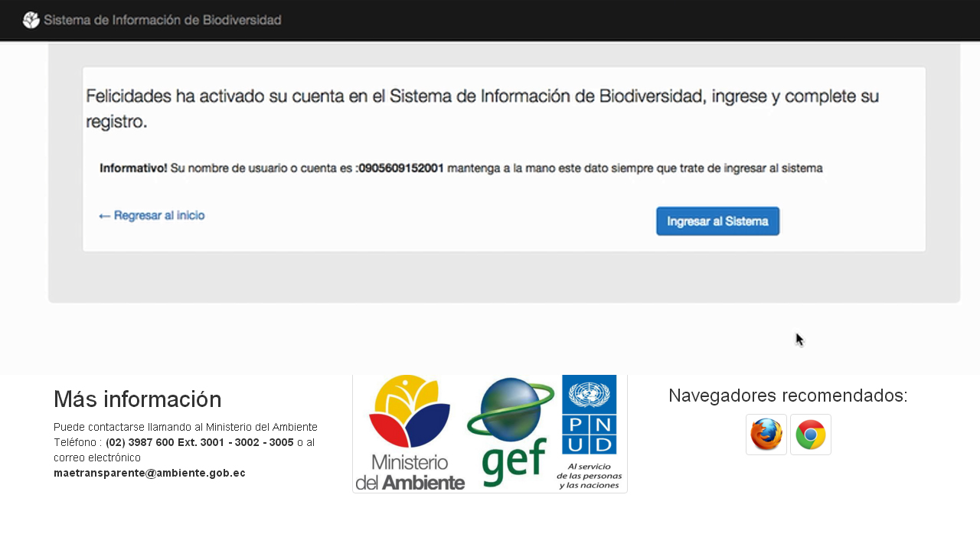Image resolution: width=980 pixels, height=534 pixels.
Task: Open the Chrome recommended browser icon
Action: click(811, 435)
